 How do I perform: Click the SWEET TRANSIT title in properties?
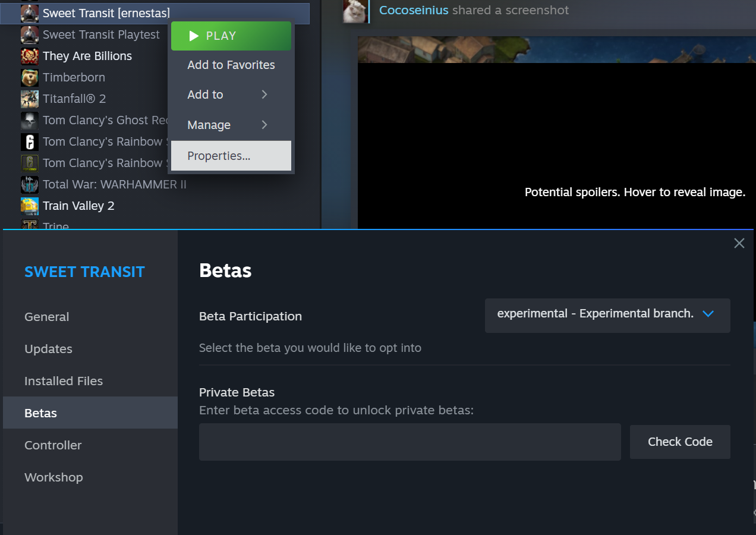[x=84, y=272]
